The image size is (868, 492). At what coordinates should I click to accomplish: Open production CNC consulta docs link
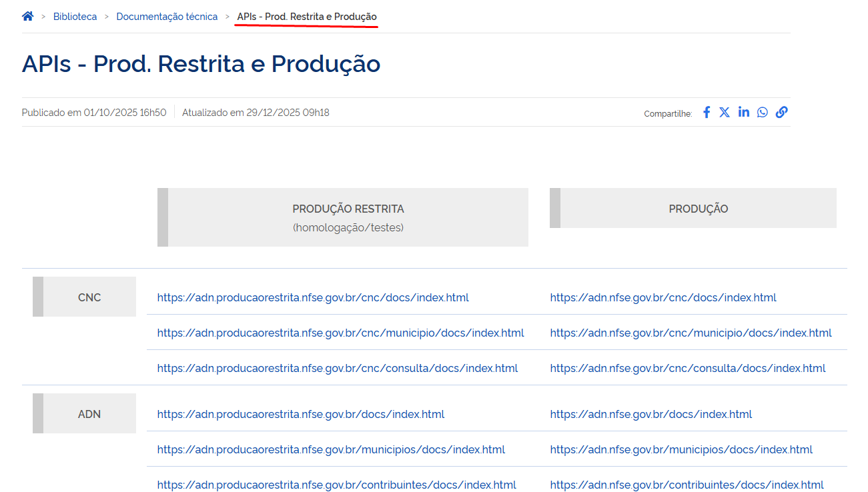[688, 368]
